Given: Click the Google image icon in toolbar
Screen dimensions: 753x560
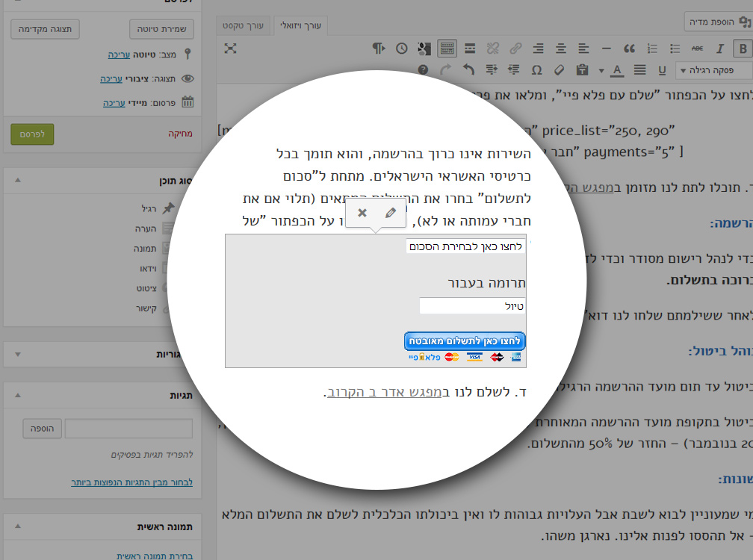Looking at the screenshot, I should coord(424,49).
